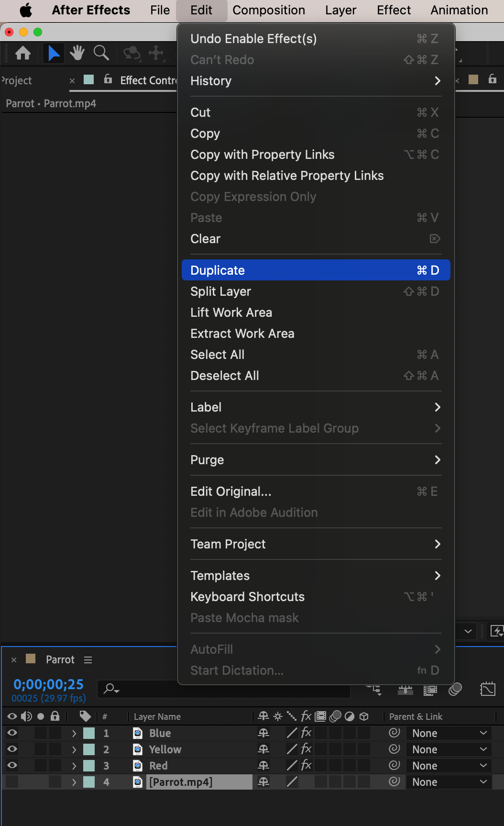The image size is (504, 826).
Task: Click the parent pick whip for Red
Action: point(394,765)
